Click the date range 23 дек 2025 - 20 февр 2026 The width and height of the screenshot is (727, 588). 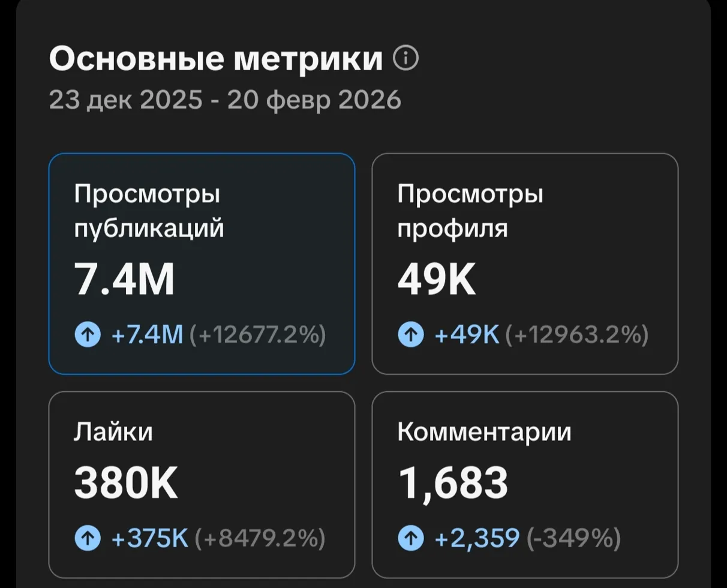point(226,101)
